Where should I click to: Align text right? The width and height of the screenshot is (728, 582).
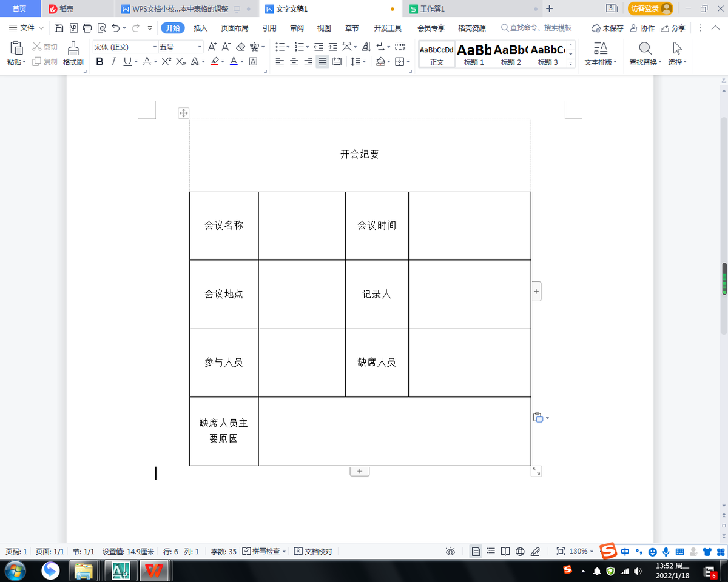[308, 61]
